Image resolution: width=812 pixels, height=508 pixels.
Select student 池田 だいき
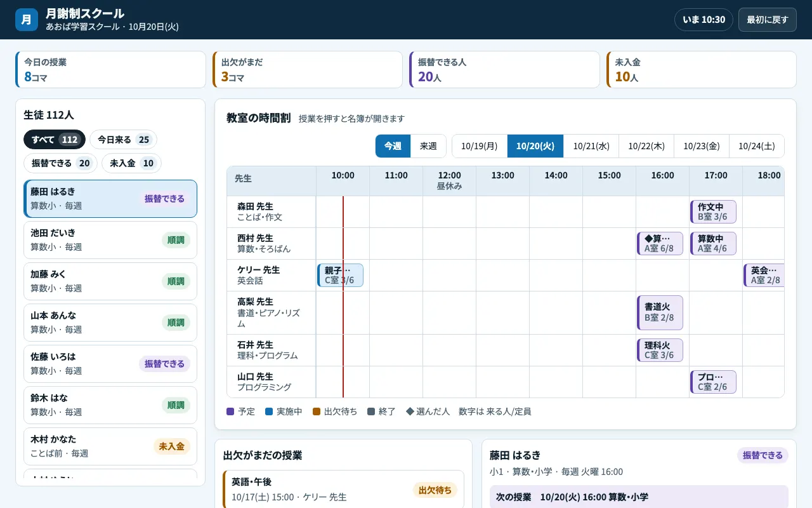point(110,240)
